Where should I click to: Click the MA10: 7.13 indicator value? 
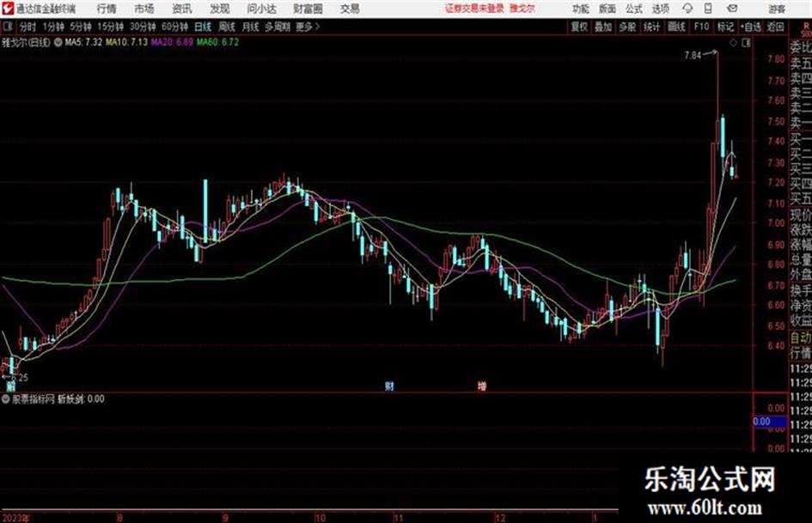[127, 42]
